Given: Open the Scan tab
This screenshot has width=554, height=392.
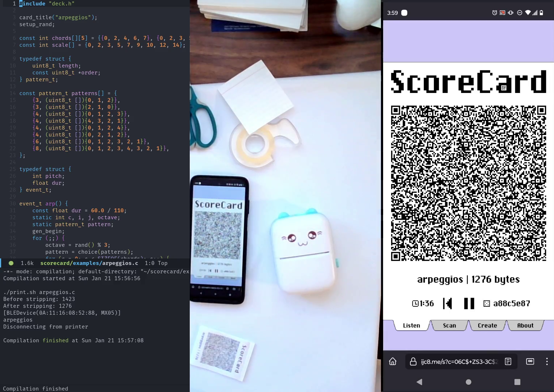Looking at the screenshot, I should (449, 326).
